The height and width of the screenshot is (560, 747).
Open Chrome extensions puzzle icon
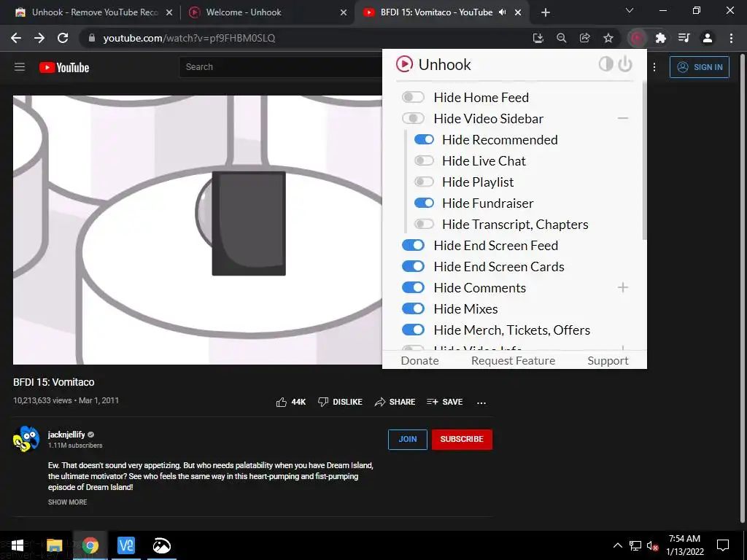pyautogui.click(x=660, y=38)
